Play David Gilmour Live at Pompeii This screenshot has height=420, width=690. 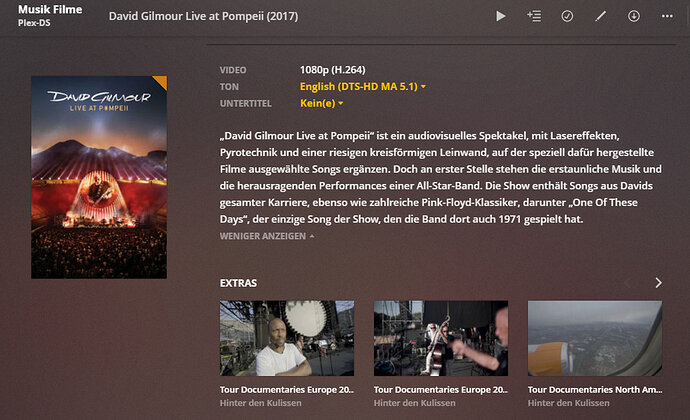click(500, 16)
